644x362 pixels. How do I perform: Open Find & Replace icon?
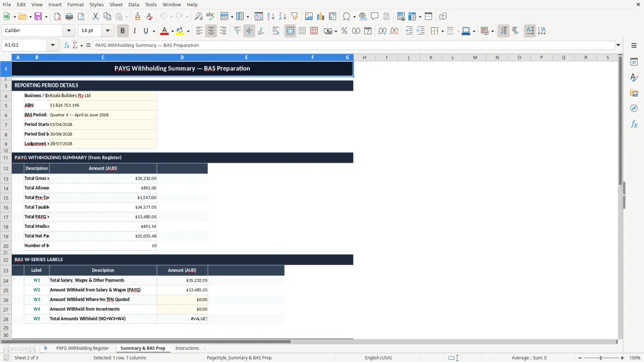(199, 17)
